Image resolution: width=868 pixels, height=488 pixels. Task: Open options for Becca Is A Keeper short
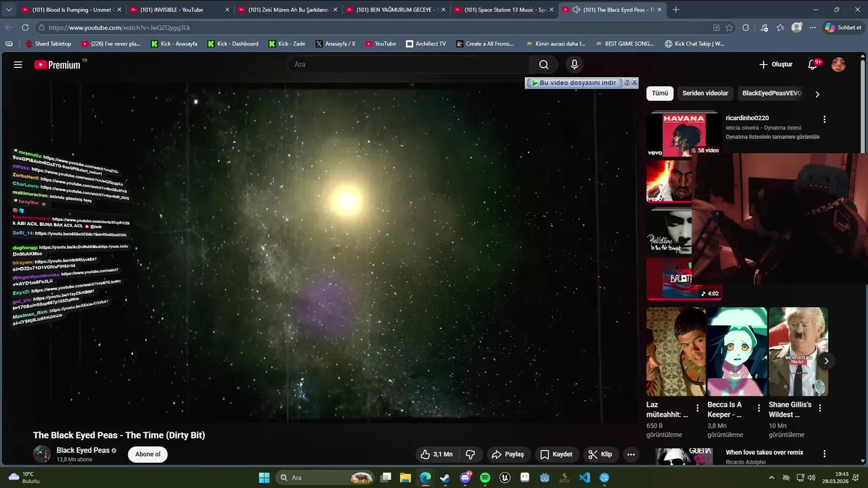tap(759, 408)
